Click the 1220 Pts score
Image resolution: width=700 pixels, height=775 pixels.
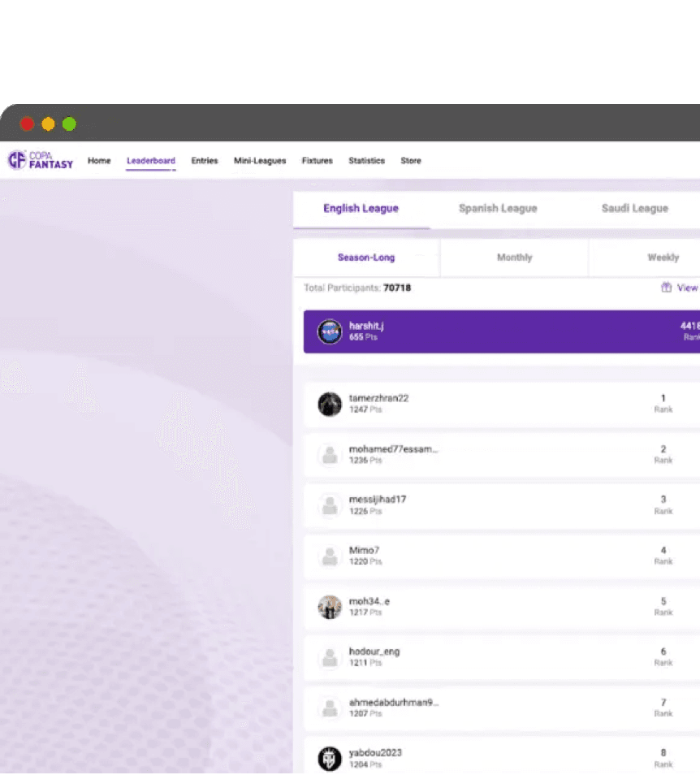click(365, 562)
